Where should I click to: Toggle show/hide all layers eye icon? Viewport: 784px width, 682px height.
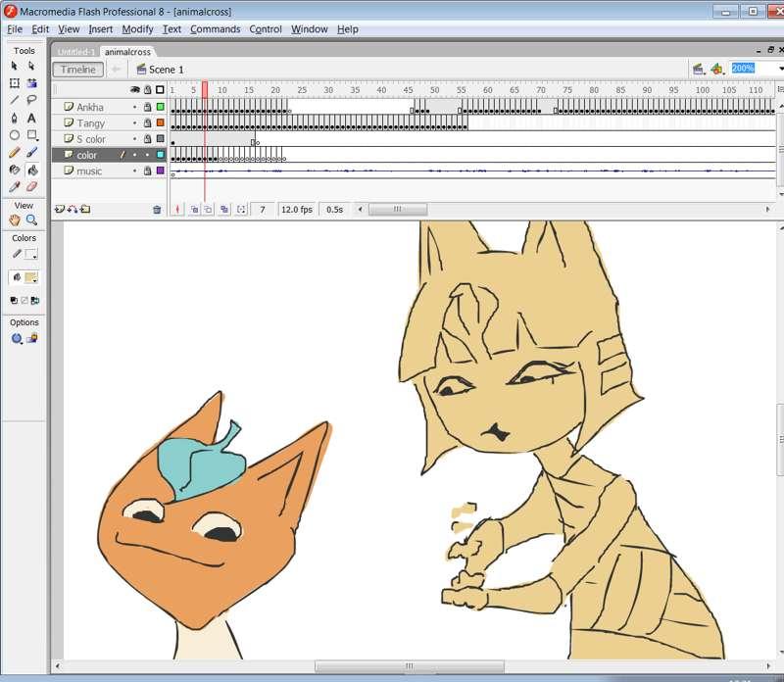coord(135,90)
